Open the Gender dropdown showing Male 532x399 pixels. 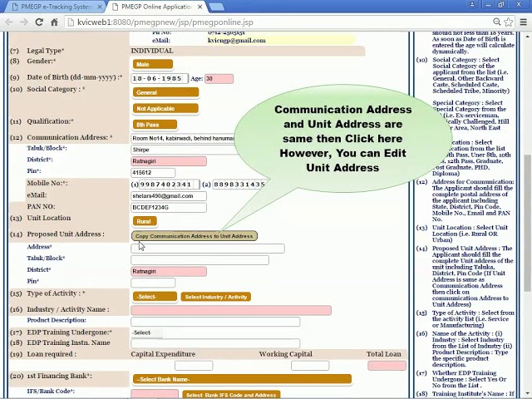click(x=153, y=64)
